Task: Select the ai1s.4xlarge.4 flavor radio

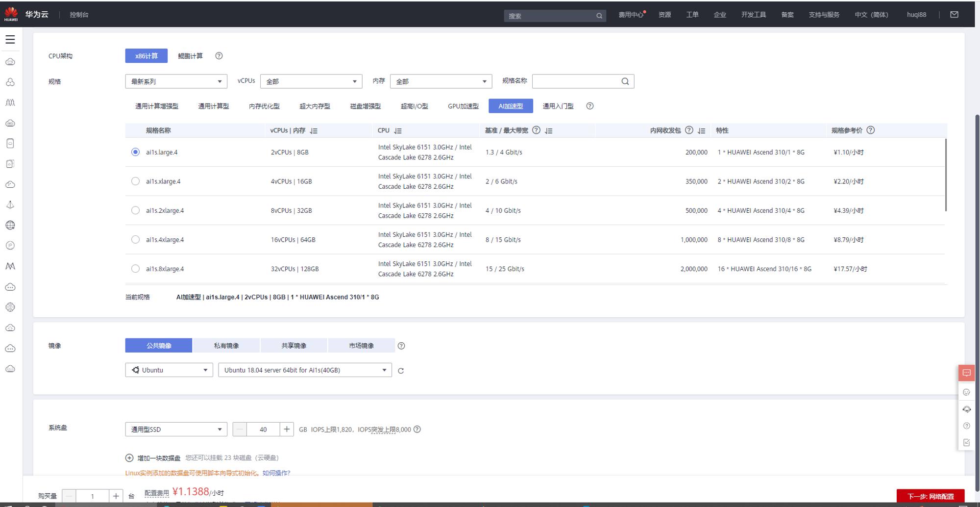Action: [135, 240]
